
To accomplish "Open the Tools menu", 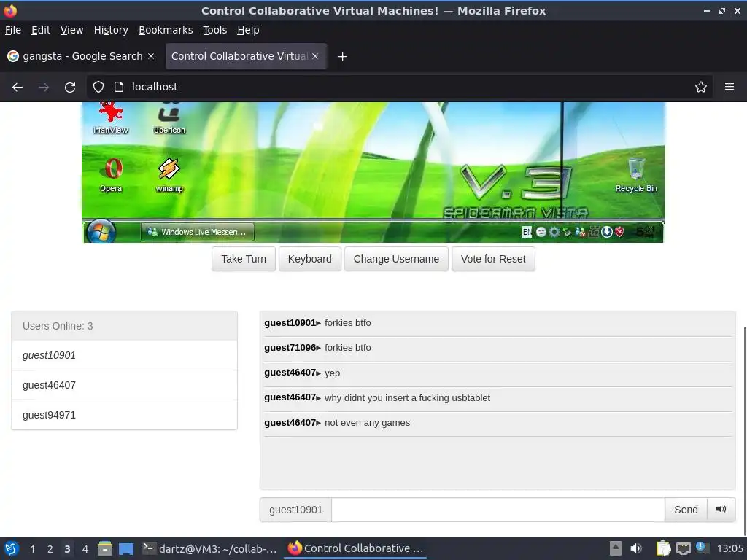I will point(215,30).
